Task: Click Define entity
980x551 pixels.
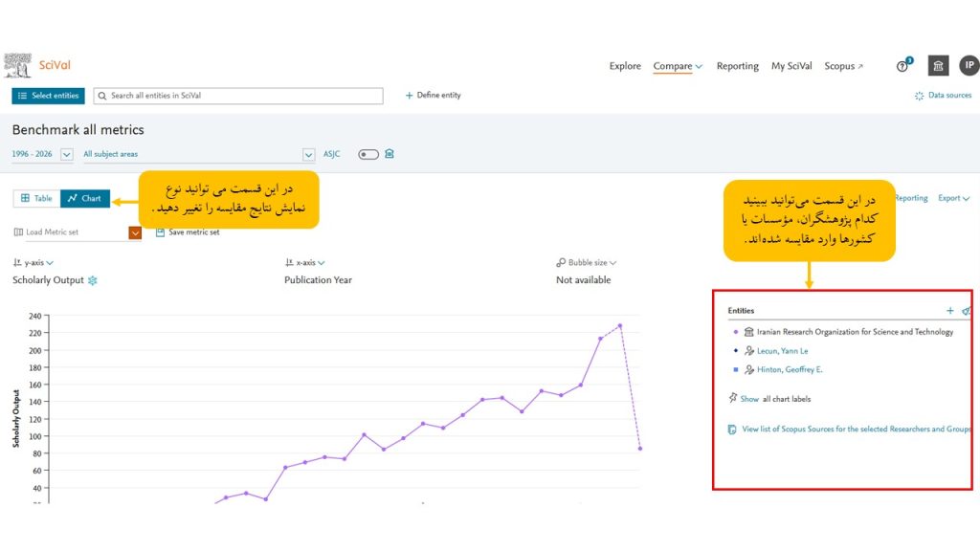Action: point(434,95)
